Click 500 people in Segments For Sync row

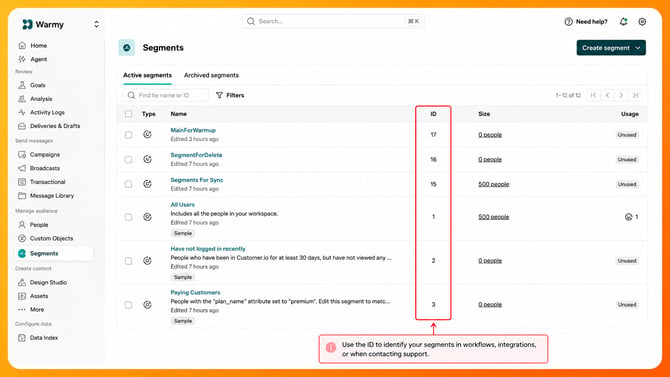pyautogui.click(x=494, y=184)
